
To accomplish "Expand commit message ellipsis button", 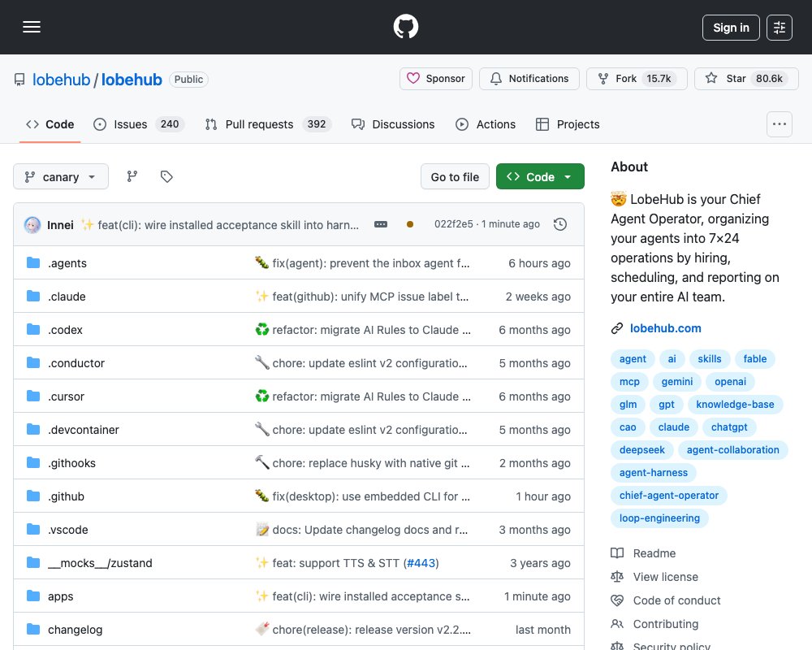I will point(381,224).
